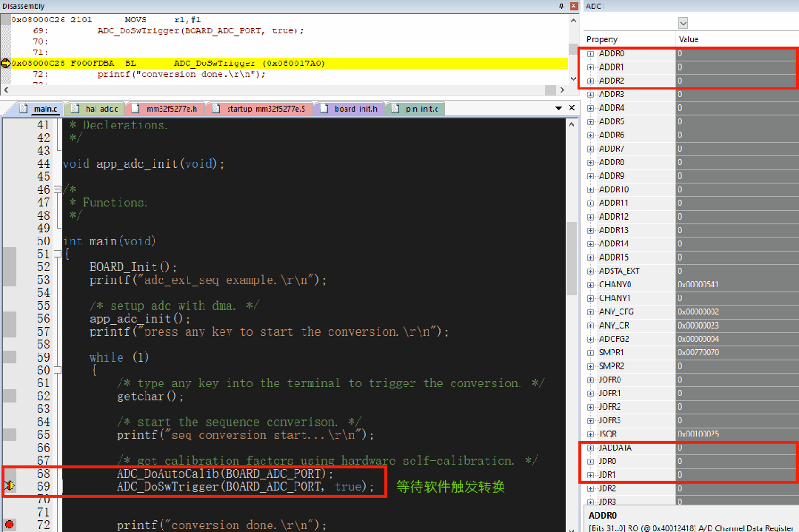Expand the JADDATA register
799x532 pixels.
click(x=591, y=448)
